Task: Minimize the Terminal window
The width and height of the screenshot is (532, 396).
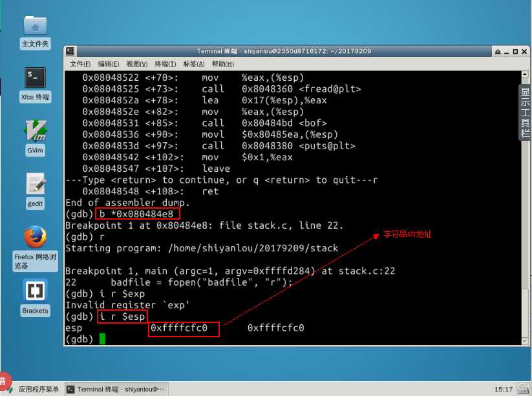Action: click(507, 52)
